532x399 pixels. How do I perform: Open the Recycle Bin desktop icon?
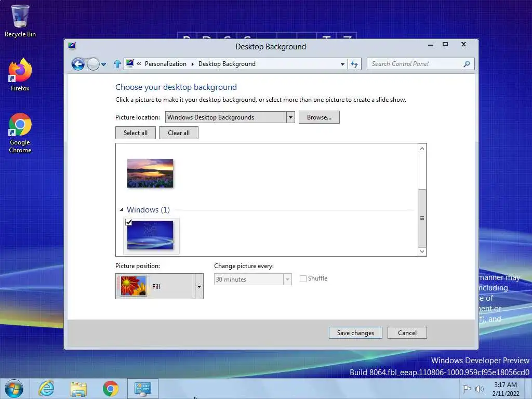click(20, 20)
